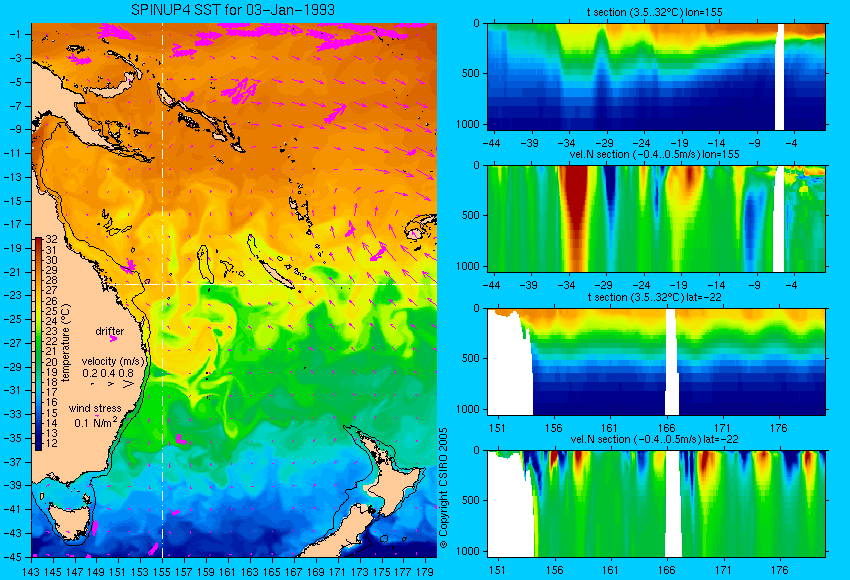Click the -45 latitude tick on SST map
Viewport: 850px width, 580px height.
coord(14,557)
